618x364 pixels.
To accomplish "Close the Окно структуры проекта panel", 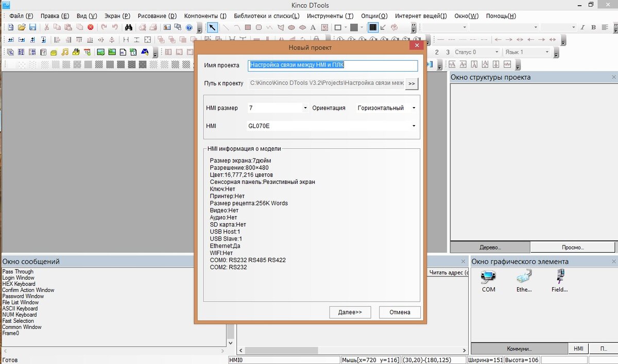I will click(x=613, y=77).
